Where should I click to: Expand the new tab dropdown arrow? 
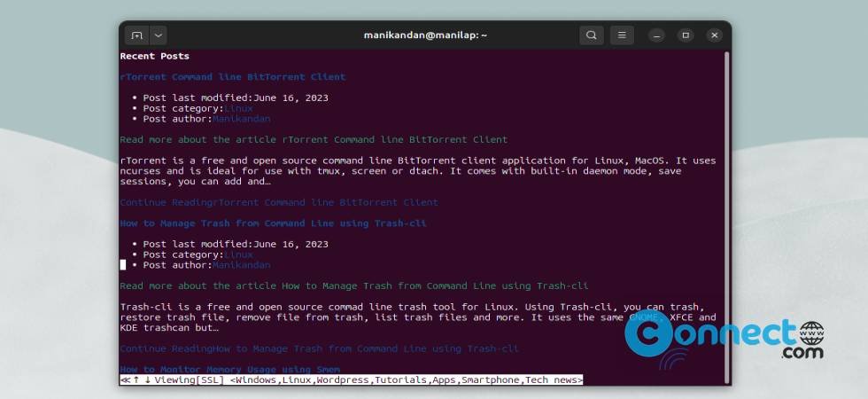click(x=159, y=35)
